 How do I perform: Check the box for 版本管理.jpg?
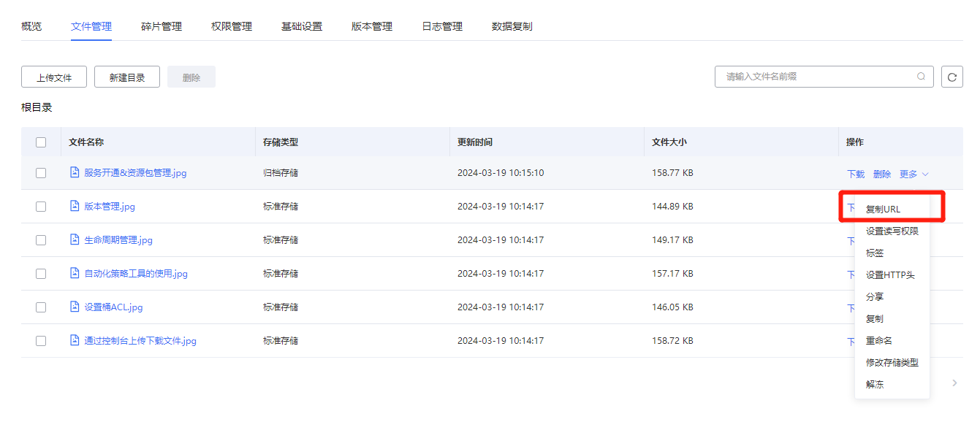41,207
